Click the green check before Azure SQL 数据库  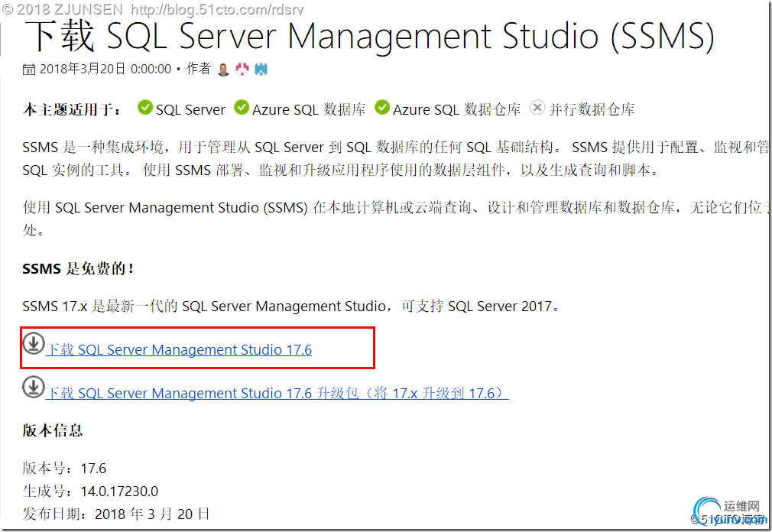coord(242,107)
